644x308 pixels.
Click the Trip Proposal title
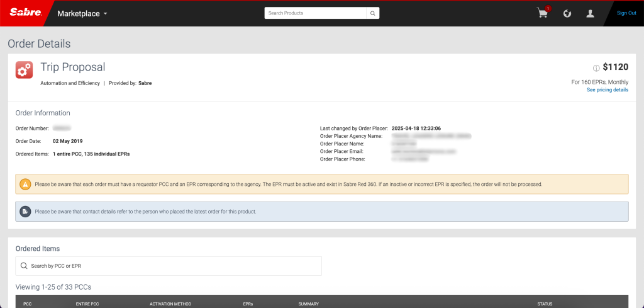[x=73, y=67]
